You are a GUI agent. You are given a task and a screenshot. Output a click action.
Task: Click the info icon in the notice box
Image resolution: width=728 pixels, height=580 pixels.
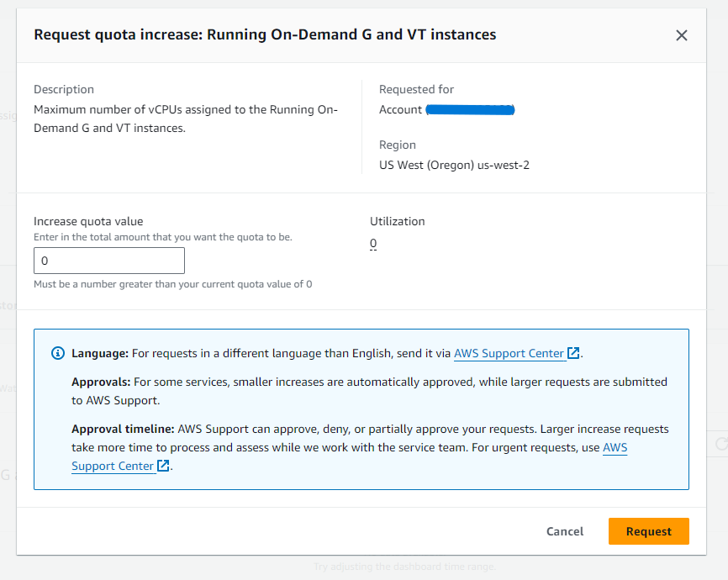(x=57, y=353)
